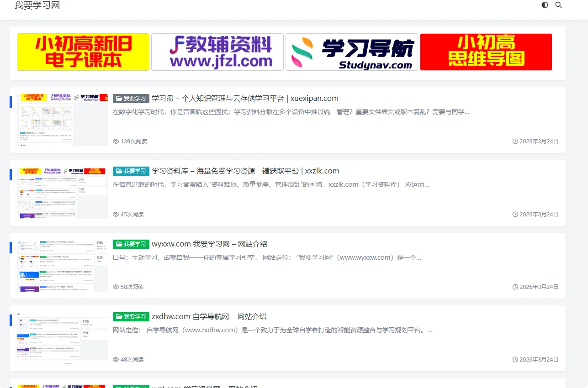Toggle the dark mode icon in the header
This screenshot has width=588, height=388.
(x=544, y=5)
